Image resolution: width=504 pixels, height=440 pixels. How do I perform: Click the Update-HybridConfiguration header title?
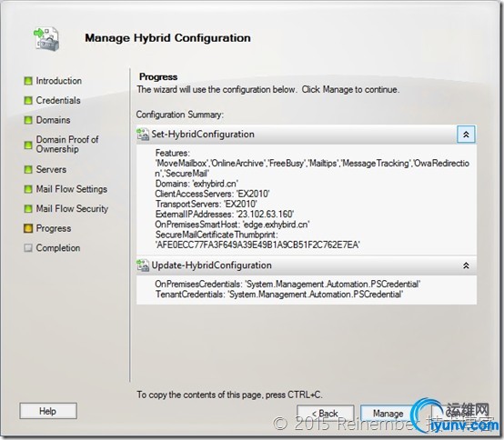[211, 265]
